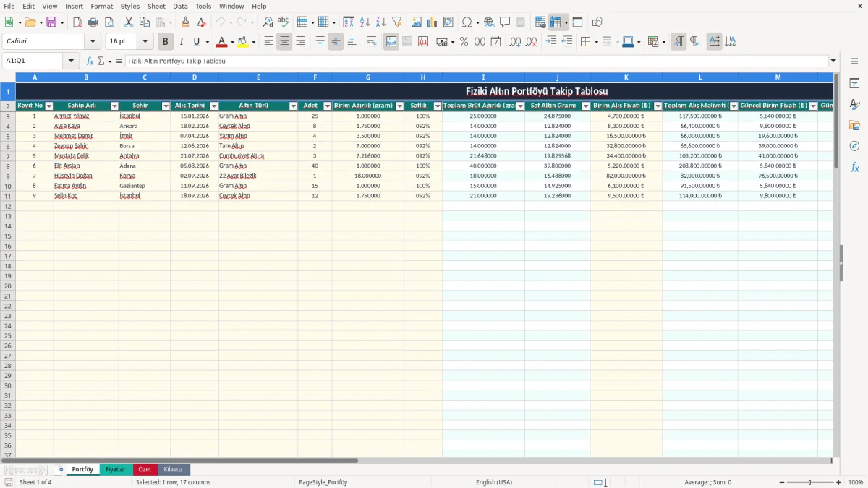Align the cell content left

(x=269, y=42)
